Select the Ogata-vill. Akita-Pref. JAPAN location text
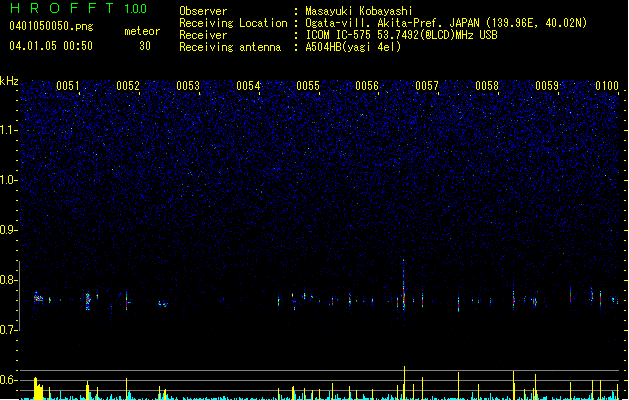 [x=446, y=23]
